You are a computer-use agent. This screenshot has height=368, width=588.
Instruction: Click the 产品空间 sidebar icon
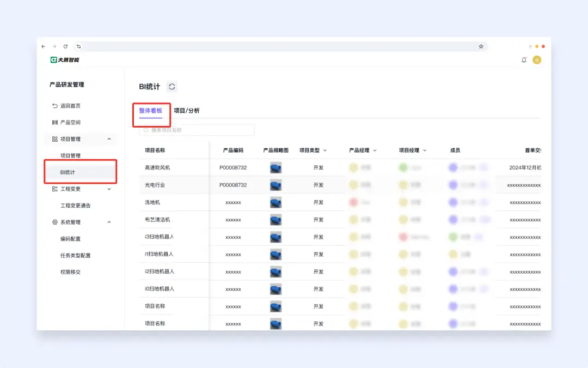(x=54, y=122)
